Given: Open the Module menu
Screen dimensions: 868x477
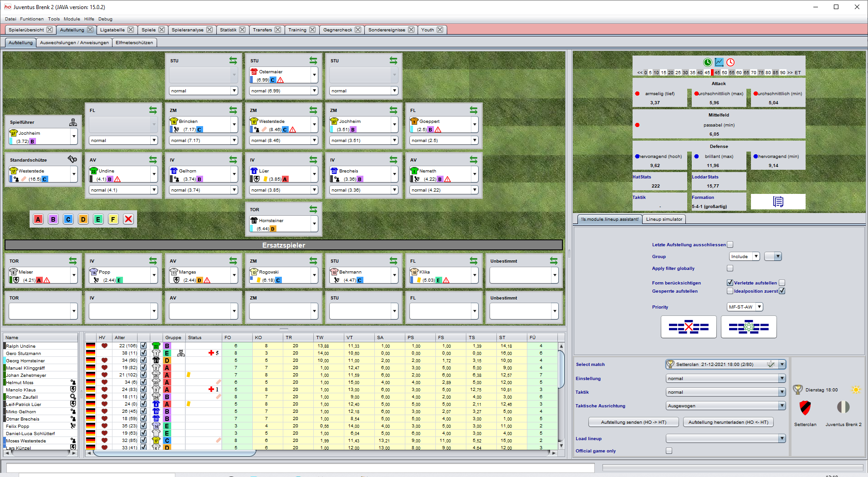Looking at the screenshot, I should point(72,19).
